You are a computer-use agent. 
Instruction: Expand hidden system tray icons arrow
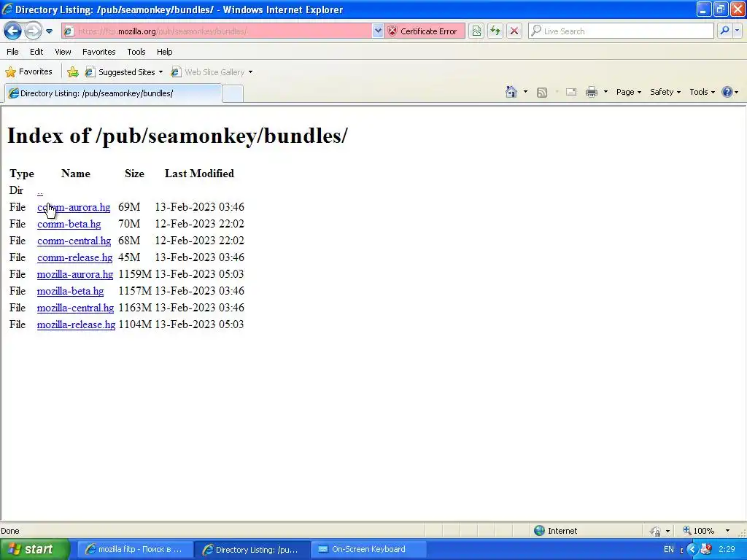(x=692, y=550)
